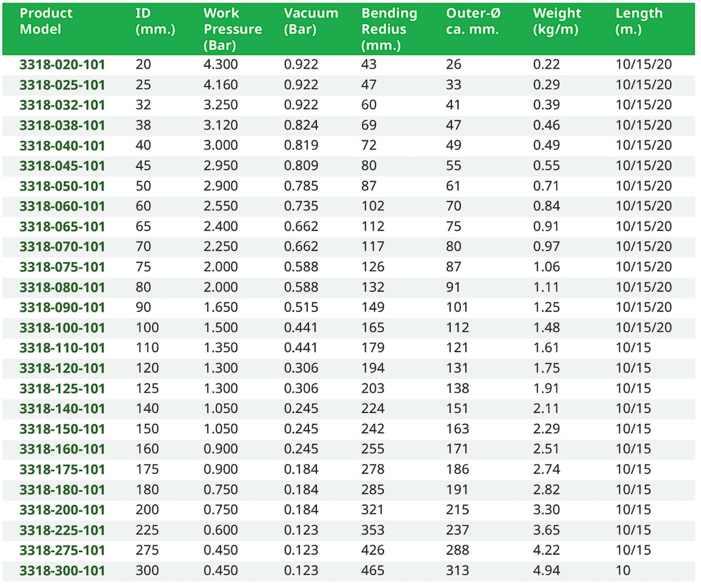Select product model 3318-020-101
The height and width of the screenshot is (588, 701).
coord(62,65)
